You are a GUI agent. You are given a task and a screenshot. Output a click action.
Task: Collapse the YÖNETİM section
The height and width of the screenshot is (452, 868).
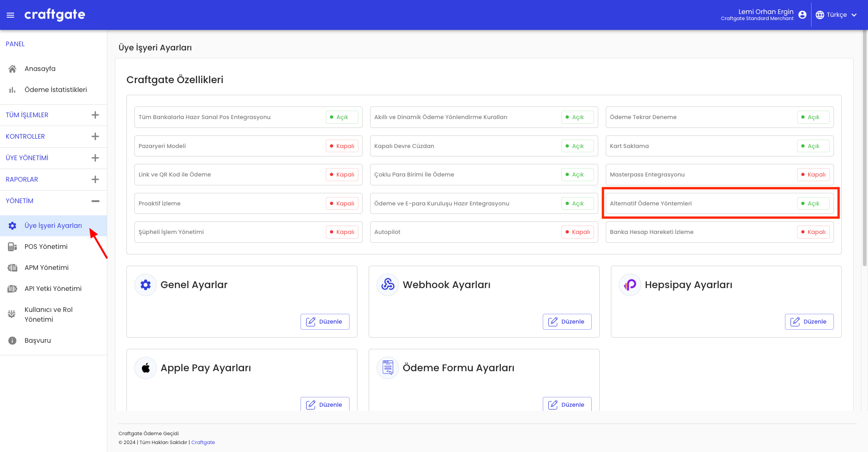[95, 201]
